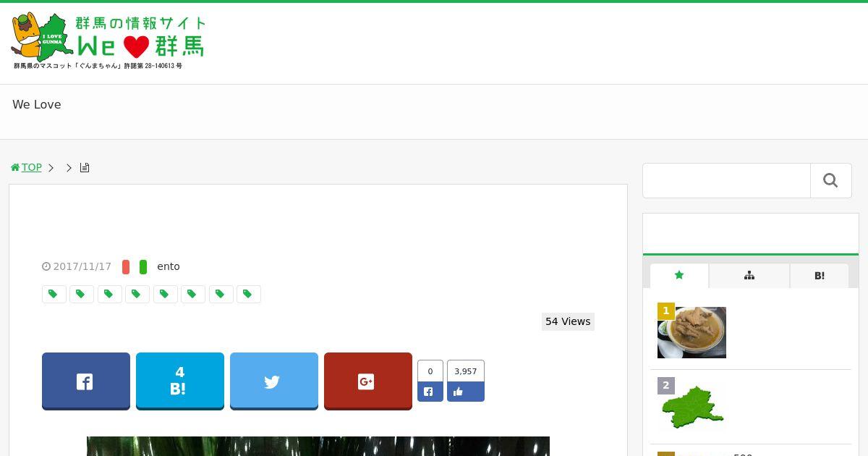868x456 pixels.
Task: Click the fourth tag icon
Action: coord(137,294)
